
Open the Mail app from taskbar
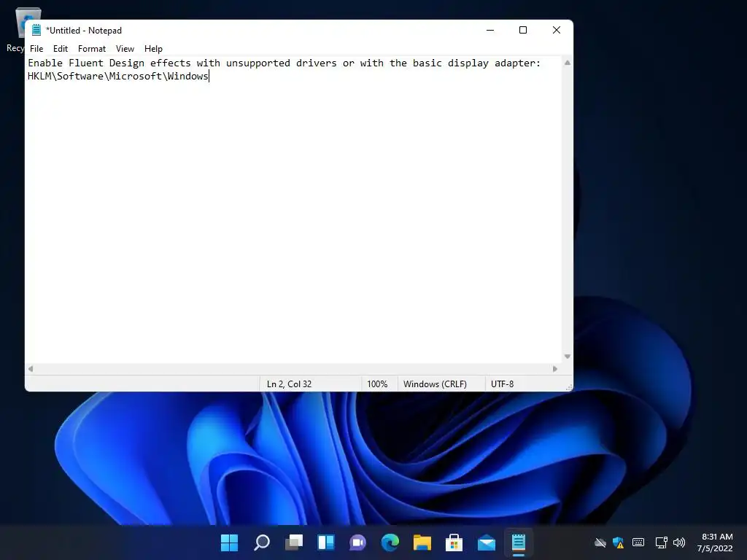[x=487, y=542]
